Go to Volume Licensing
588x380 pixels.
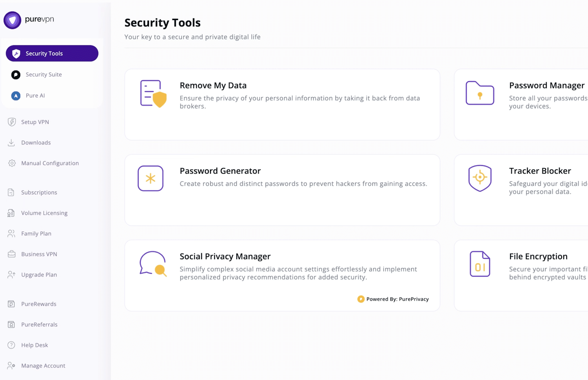[x=44, y=213]
